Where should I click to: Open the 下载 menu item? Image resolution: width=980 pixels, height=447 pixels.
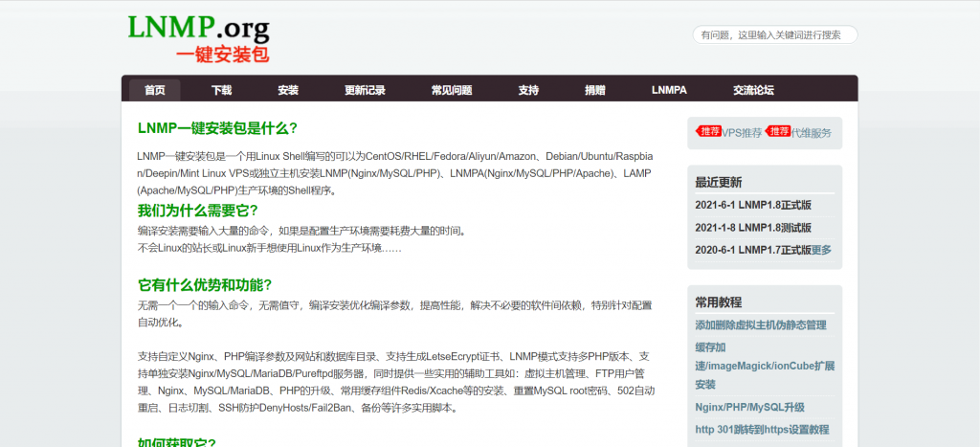point(221,90)
